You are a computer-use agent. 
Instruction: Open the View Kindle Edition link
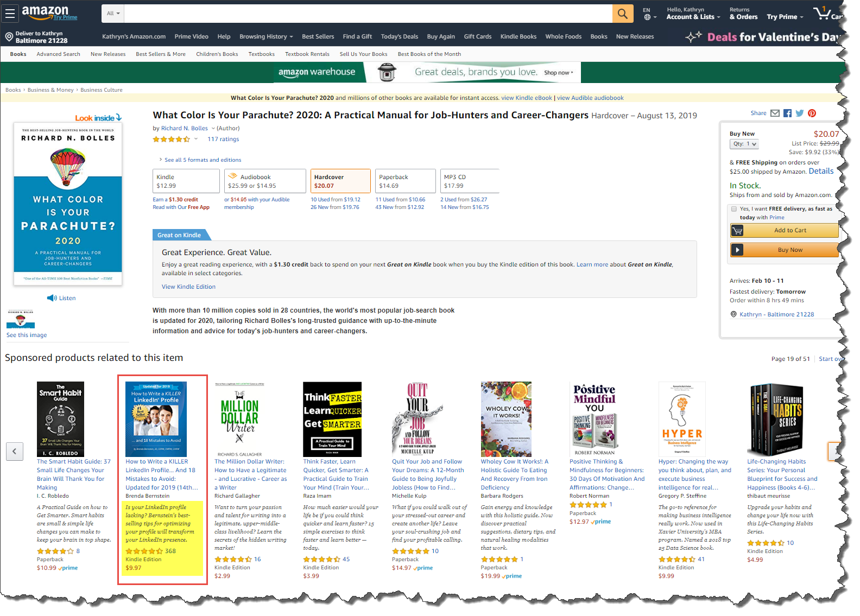click(x=188, y=287)
